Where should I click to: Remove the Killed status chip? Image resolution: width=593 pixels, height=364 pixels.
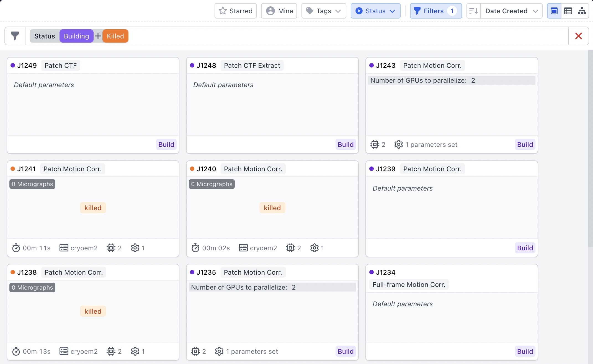tap(115, 36)
